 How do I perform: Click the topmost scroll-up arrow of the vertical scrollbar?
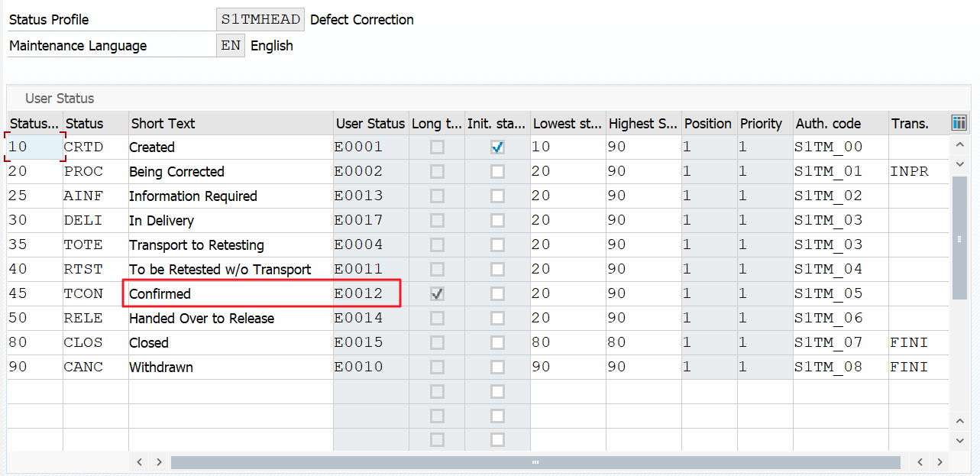pyautogui.click(x=960, y=144)
